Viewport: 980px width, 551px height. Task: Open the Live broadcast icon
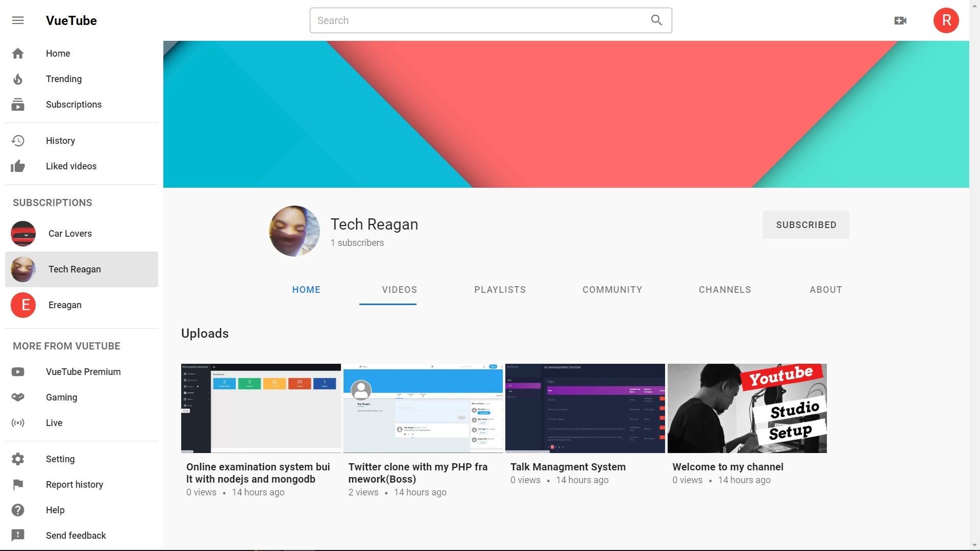(x=18, y=423)
